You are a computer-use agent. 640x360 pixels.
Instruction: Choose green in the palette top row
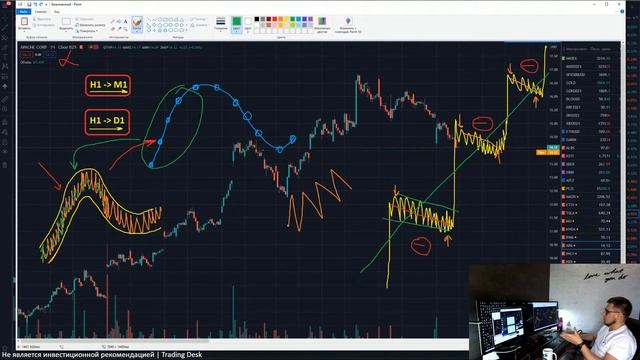pos(293,19)
